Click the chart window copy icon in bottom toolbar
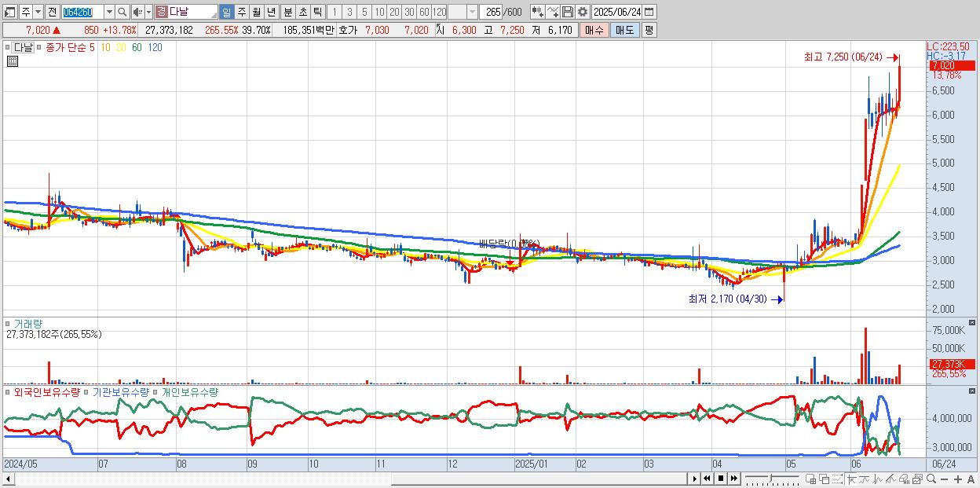This screenshot has height=488, width=980. [918, 479]
